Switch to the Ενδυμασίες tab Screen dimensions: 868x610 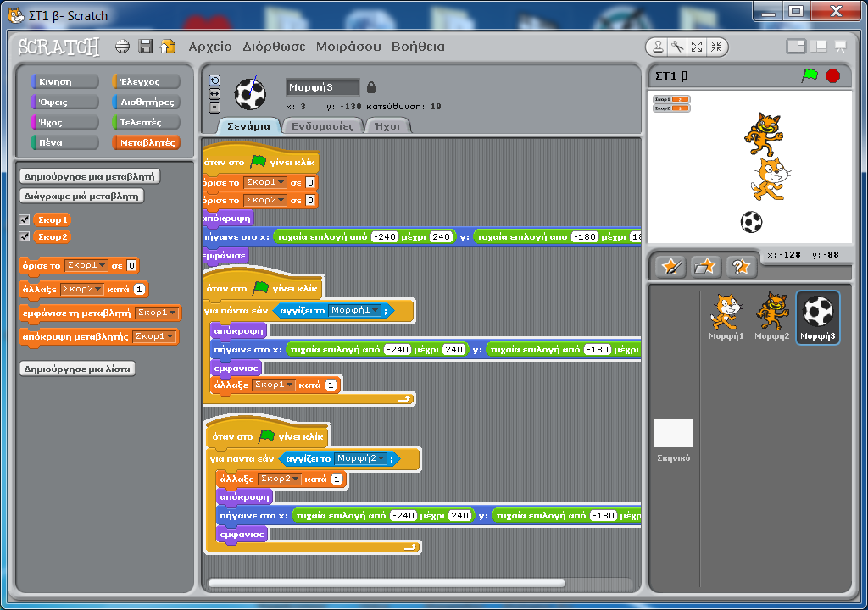tap(323, 126)
